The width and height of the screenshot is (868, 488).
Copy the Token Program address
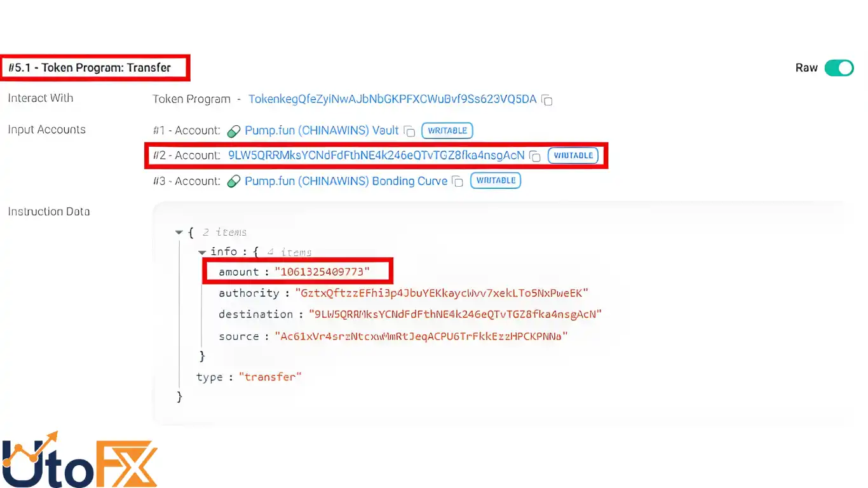click(547, 100)
